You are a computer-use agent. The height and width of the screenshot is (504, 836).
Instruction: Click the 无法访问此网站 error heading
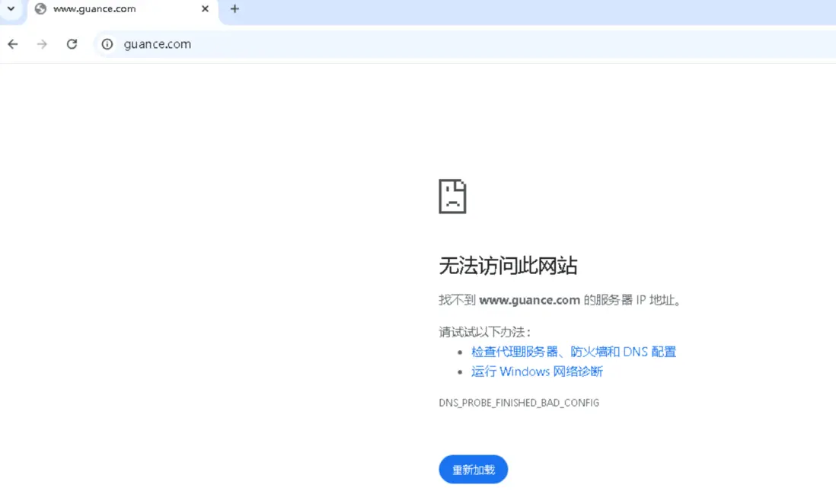click(508, 266)
